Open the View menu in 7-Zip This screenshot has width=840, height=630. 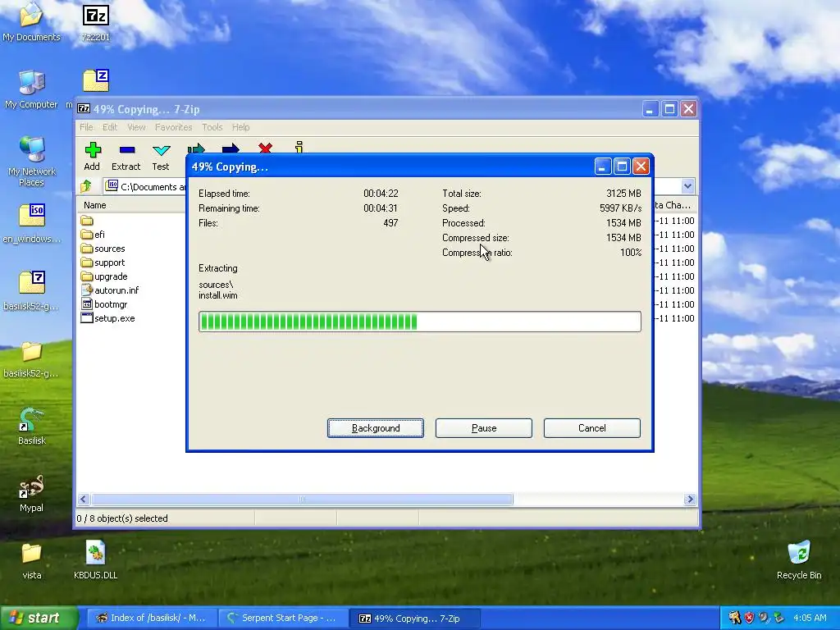[x=136, y=127]
